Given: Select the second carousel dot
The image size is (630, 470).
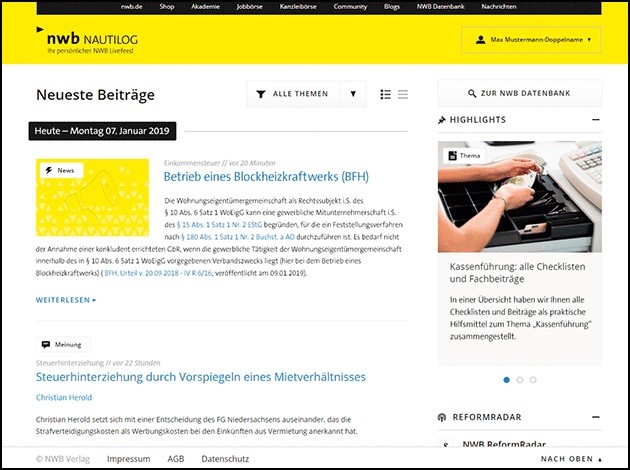Looking at the screenshot, I should [x=520, y=380].
